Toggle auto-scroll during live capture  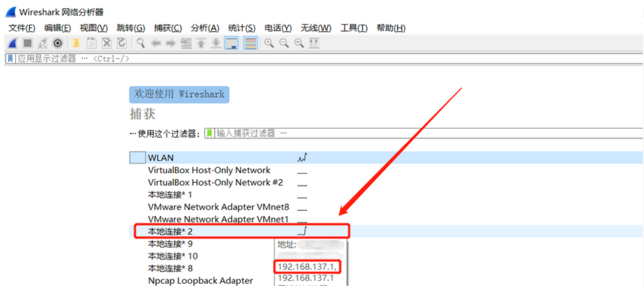click(x=232, y=43)
